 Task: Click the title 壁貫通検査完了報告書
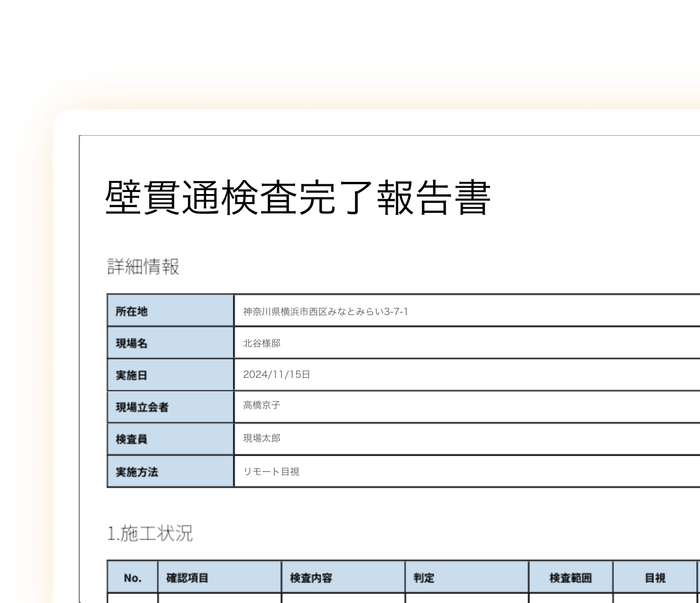coord(297,197)
